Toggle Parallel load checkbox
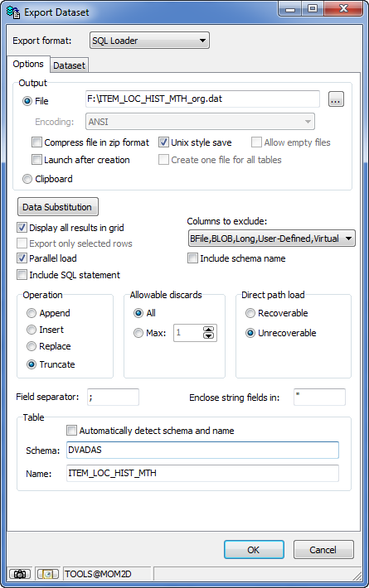Screen dimensions: 369x588 tap(22, 258)
